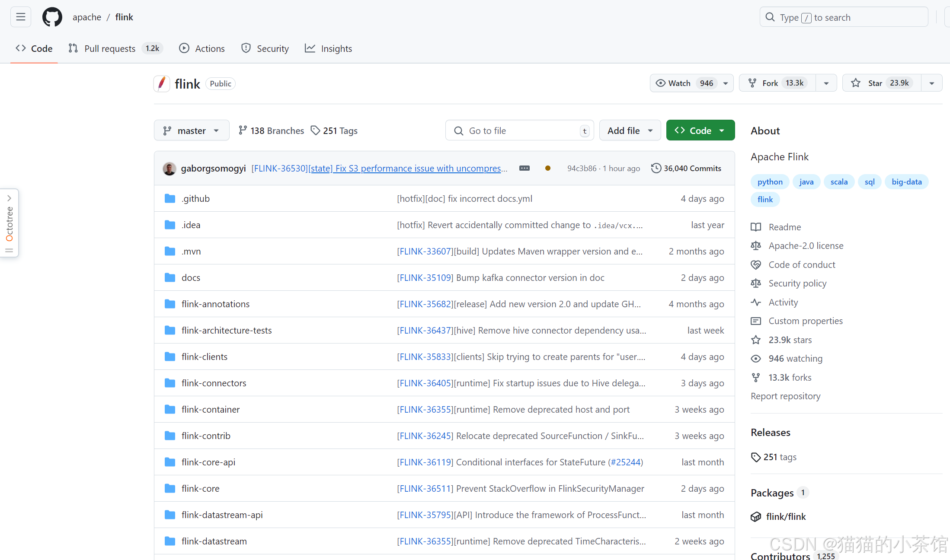View 251 Tags link next to branches
This screenshot has width=950, height=560.
(334, 130)
